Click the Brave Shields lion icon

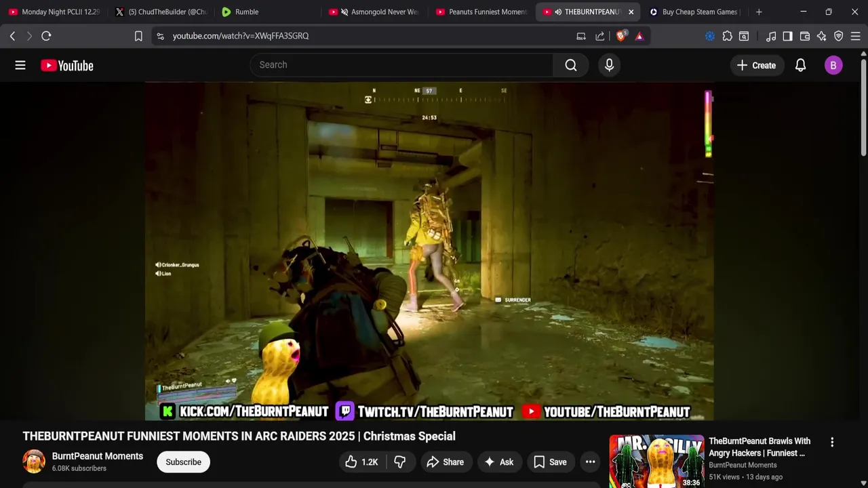(621, 36)
